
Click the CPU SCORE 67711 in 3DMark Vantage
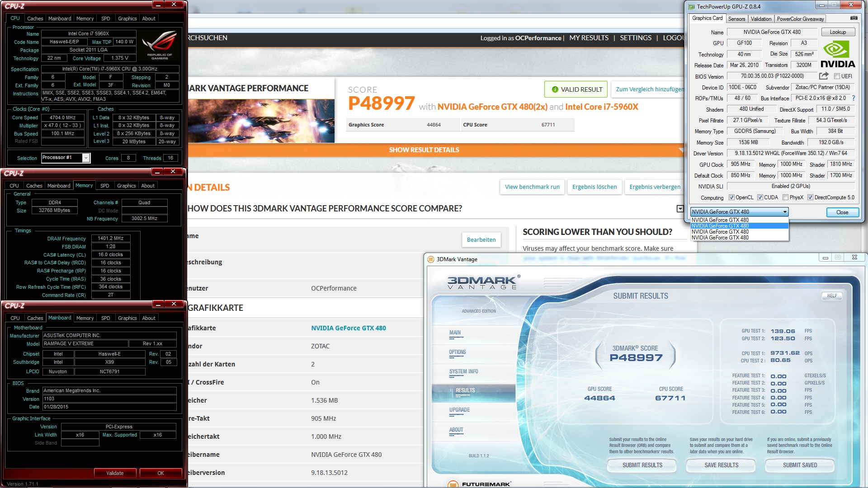tap(670, 398)
